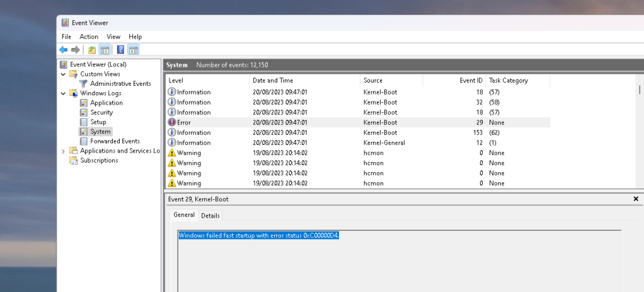Click the Information icon for Kernel-General row

coord(171,143)
